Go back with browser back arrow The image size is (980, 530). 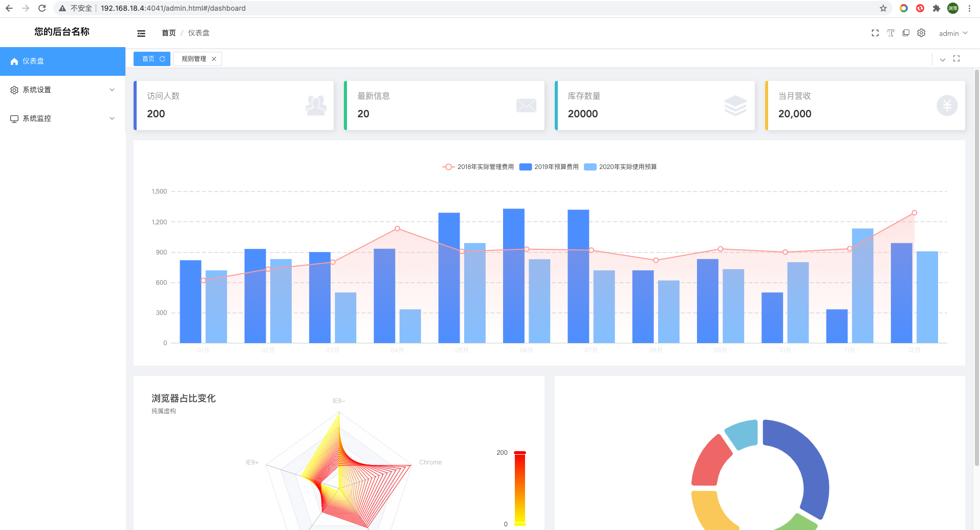tap(9, 8)
